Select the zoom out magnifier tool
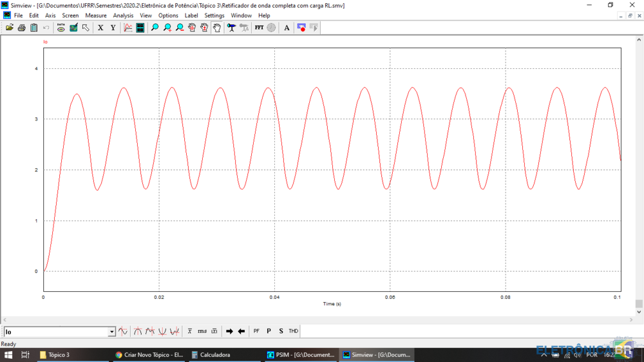 (x=180, y=28)
